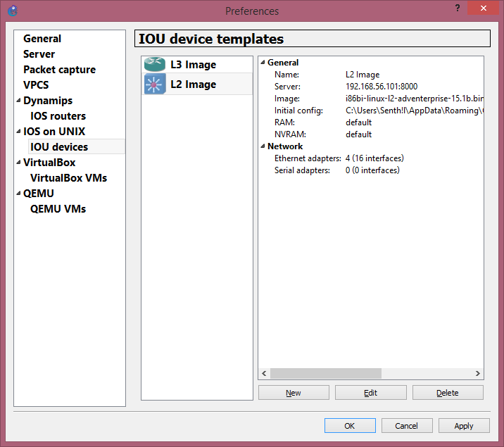
Task: Click New to create IOU template
Action: pyautogui.click(x=294, y=393)
